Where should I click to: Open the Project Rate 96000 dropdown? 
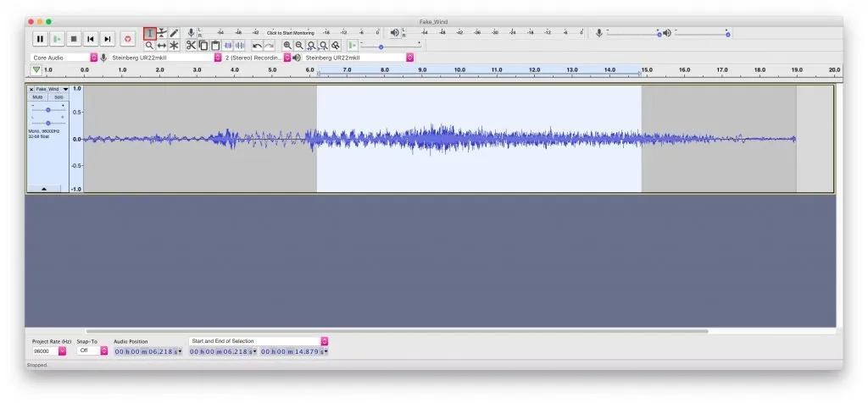tap(62, 351)
